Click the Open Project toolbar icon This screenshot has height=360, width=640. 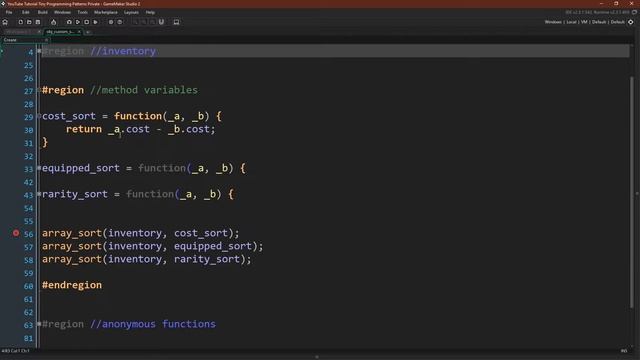pyautogui.click(x=29, y=22)
